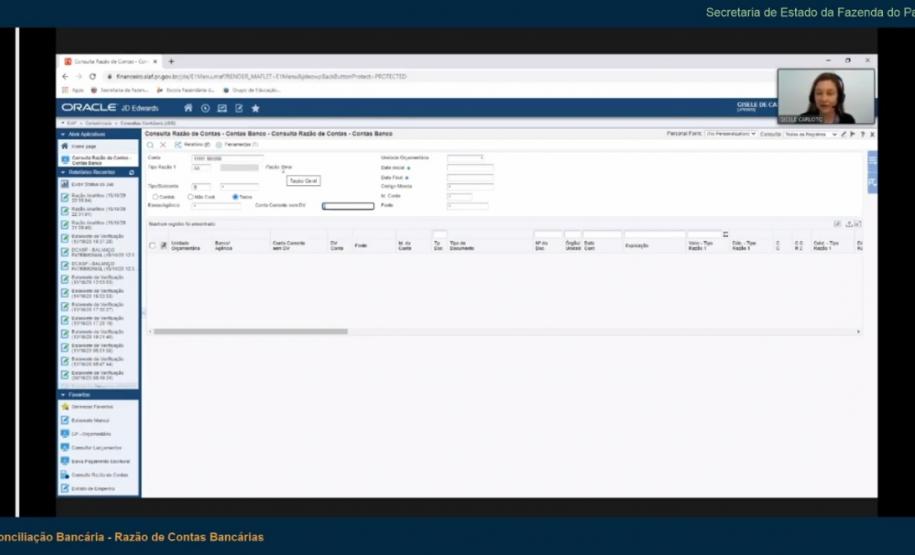Open the Relatórios menu
Viewport: 915px width, 555px height.
click(x=190, y=145)
